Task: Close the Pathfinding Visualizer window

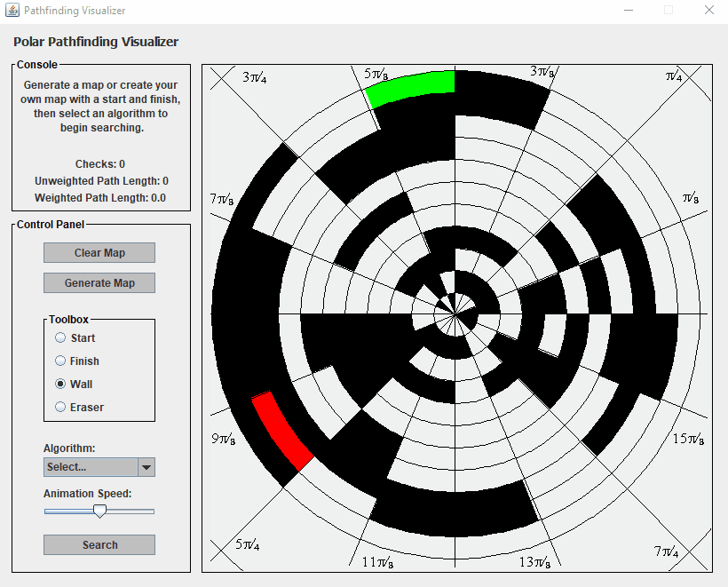Action: tap(709, 11)
